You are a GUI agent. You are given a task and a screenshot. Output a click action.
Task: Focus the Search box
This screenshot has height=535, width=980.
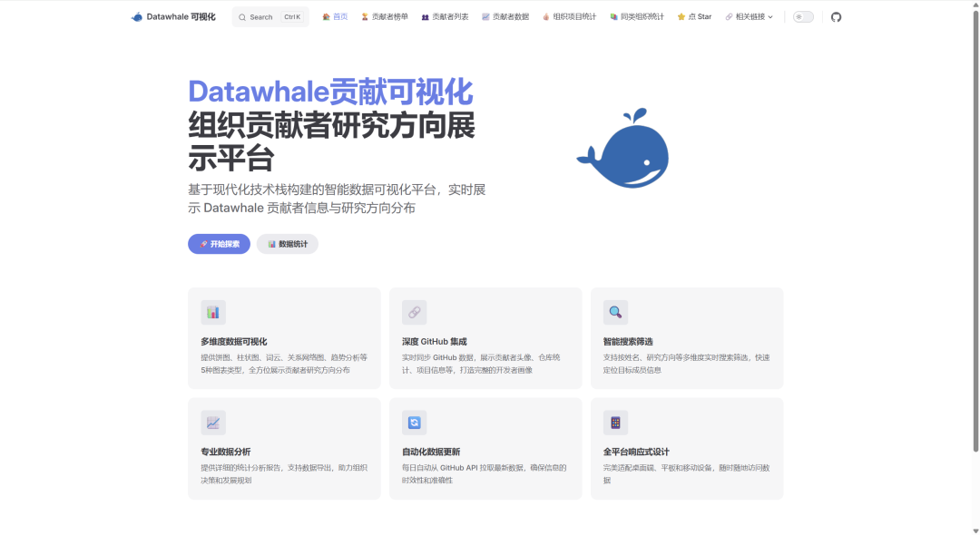tap(270, 17)
